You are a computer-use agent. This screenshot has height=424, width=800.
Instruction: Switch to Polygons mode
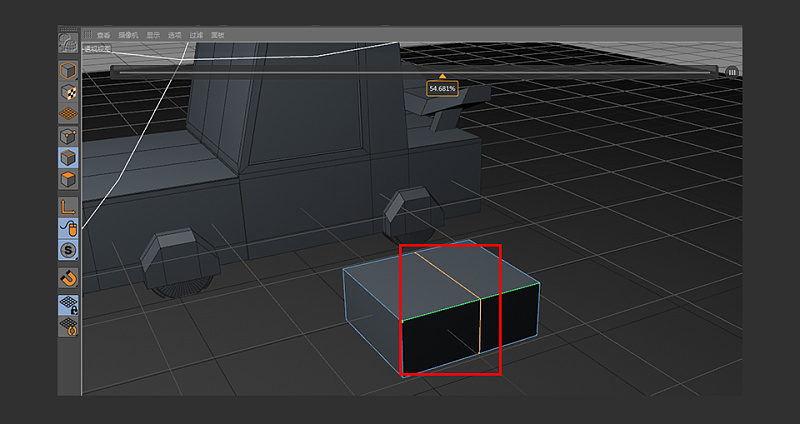point(68,179)
